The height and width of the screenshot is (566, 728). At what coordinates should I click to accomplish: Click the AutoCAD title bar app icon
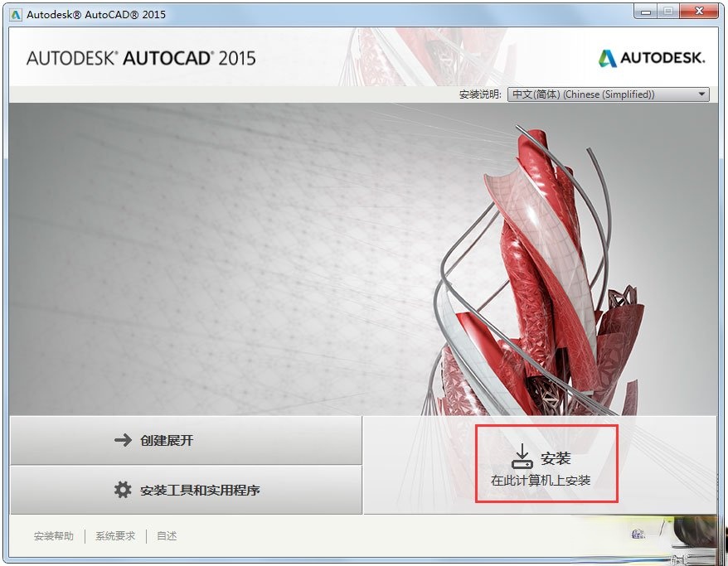point(16,15)
